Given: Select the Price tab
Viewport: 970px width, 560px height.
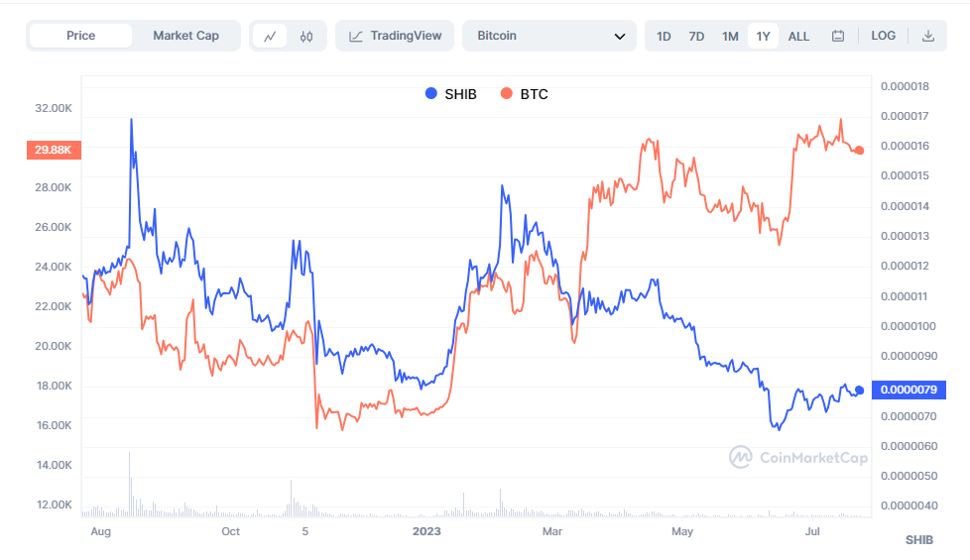Looking at the screenshot, I should coord(81,36).
